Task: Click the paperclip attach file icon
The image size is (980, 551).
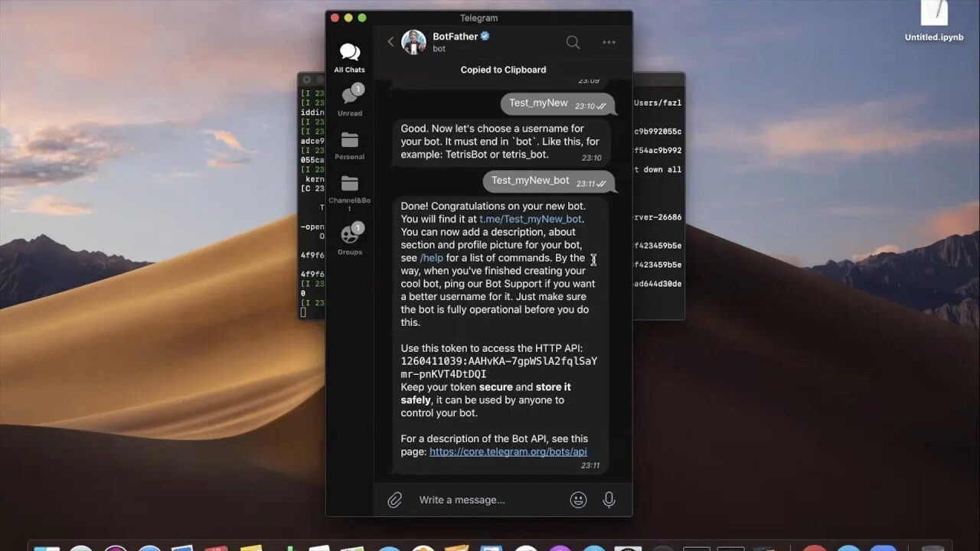Action: [x=394, y=500]
